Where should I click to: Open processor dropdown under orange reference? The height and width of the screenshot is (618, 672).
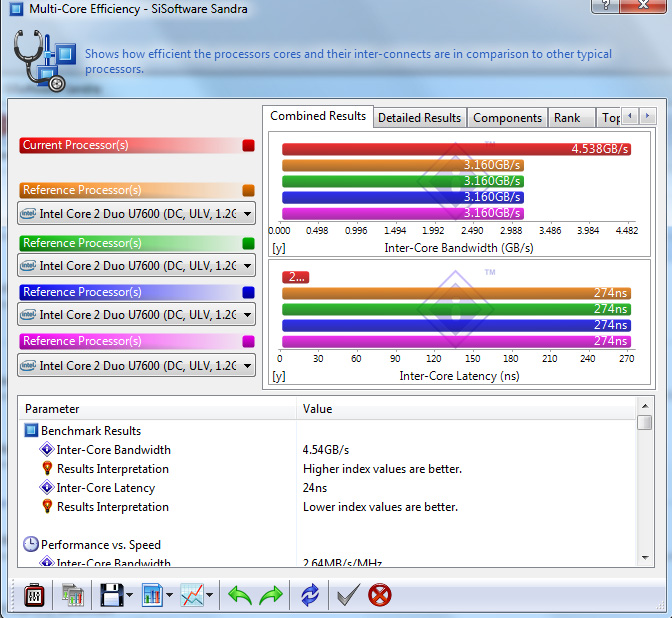coord(136,213)
